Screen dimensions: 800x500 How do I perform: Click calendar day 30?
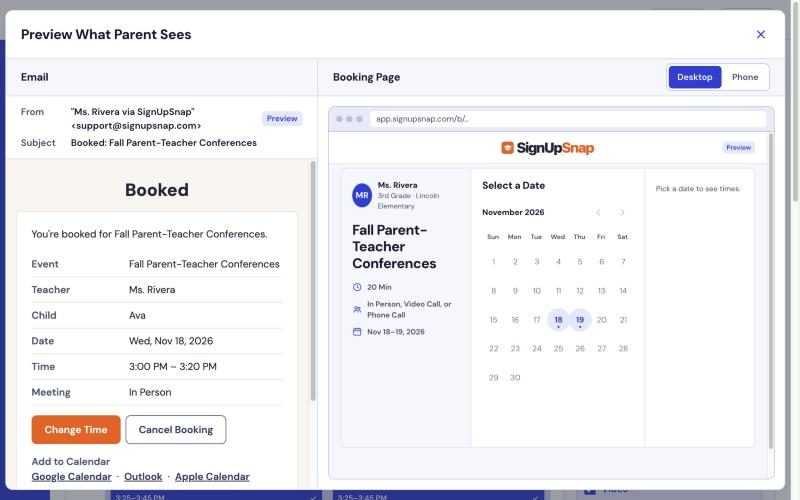[x=515, y=378]
